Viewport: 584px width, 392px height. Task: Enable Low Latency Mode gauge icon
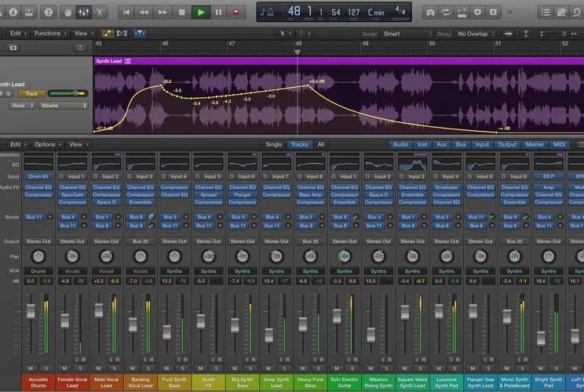(x=430, y=13)
